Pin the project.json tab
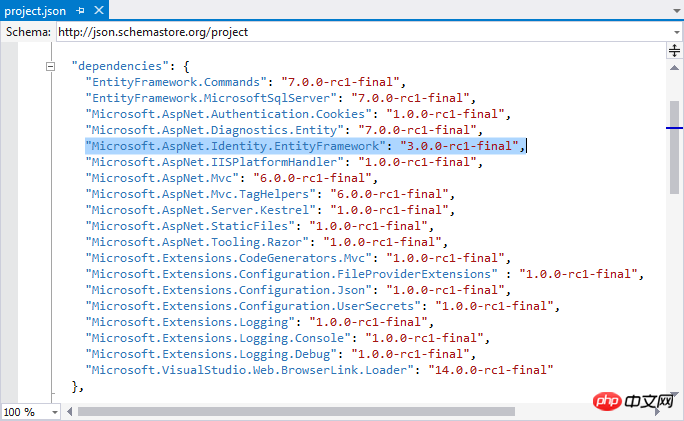 (x=80, y=10)
